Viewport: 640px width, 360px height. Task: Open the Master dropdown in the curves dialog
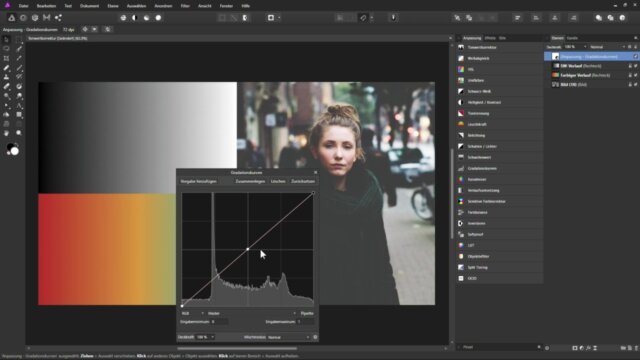point(252,313)
